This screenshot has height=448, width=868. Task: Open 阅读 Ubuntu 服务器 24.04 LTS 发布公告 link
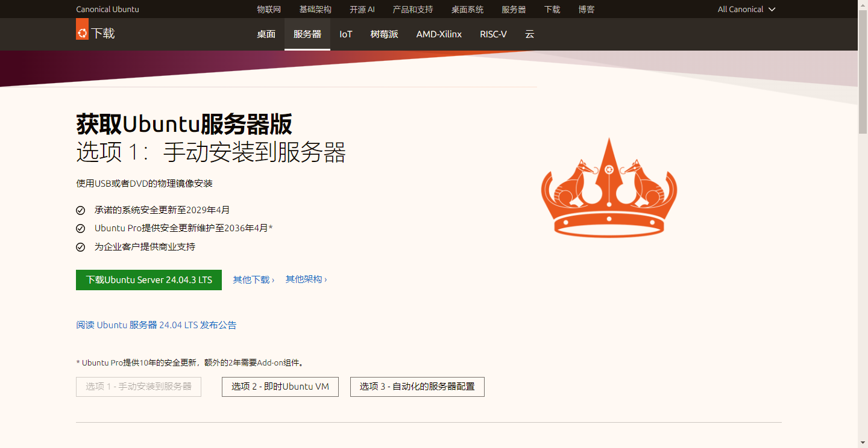pyautogui.click(x=156, y=325)
